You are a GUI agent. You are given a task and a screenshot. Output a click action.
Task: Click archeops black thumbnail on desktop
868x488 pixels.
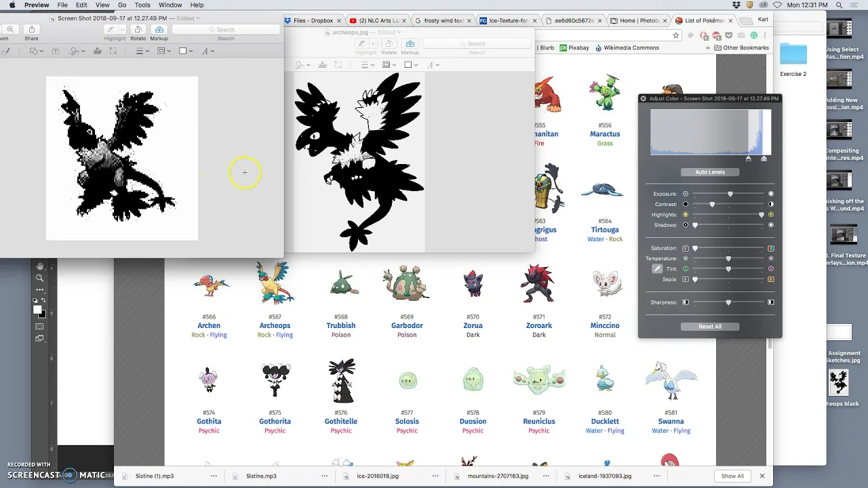pyautogui.click(x=839, y=382)
